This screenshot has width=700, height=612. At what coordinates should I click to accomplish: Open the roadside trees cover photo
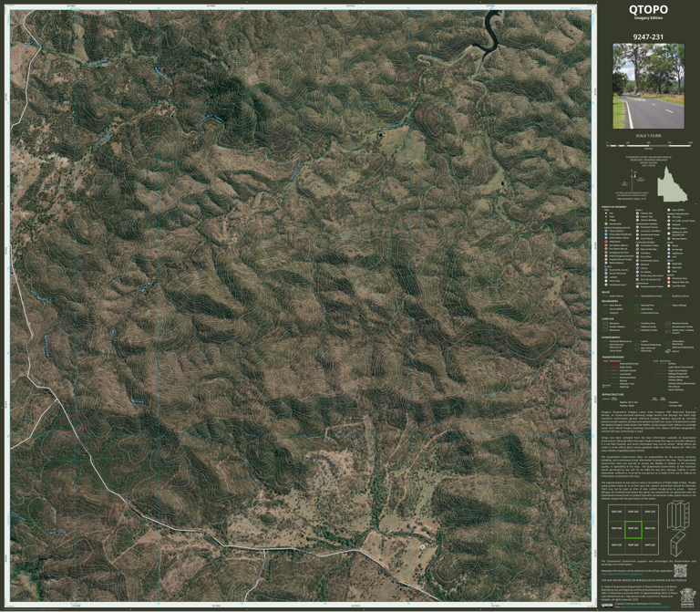pyautogui.click(x=649, y=87)
